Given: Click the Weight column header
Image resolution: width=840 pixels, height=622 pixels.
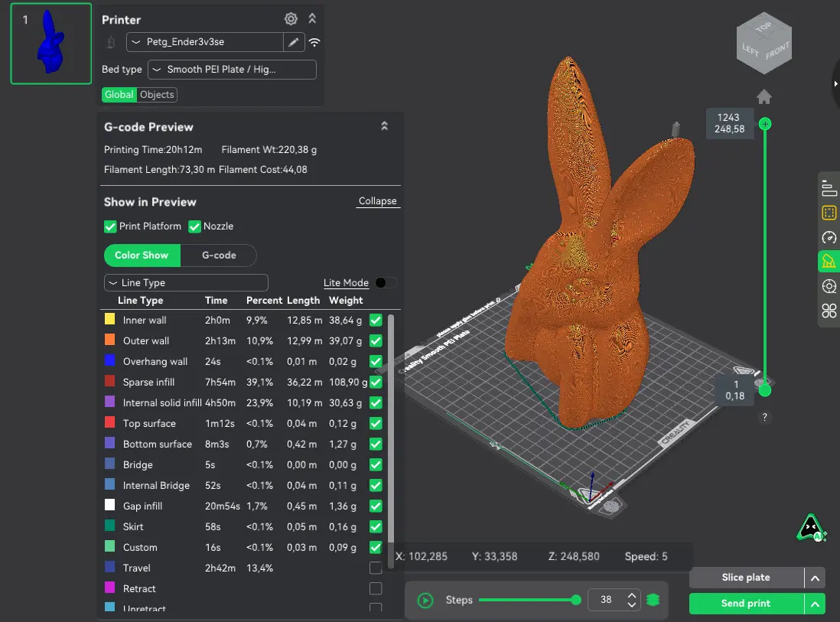Looking at the screenshot, I should pyautogui.click(x=346, y=301).
